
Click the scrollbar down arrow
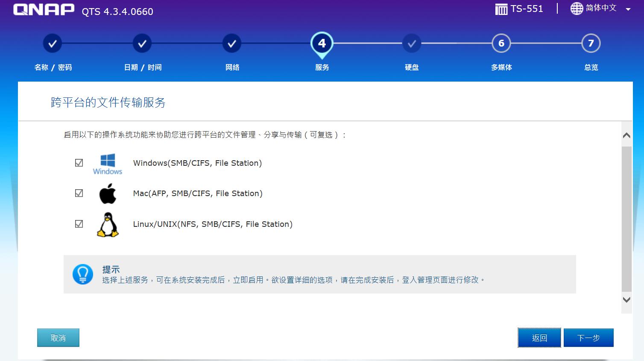[x=626, y=299]
